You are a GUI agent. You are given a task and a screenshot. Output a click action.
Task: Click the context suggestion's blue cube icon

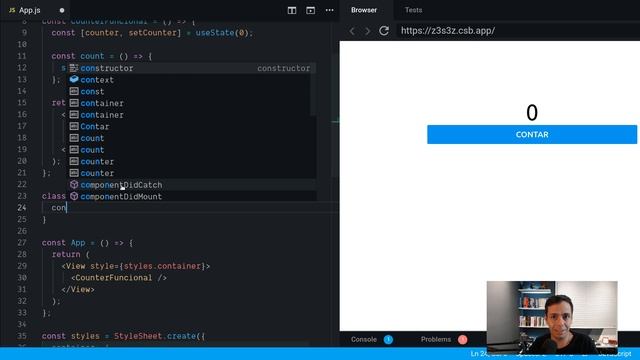pyautogui.click(x=74, y=79)
